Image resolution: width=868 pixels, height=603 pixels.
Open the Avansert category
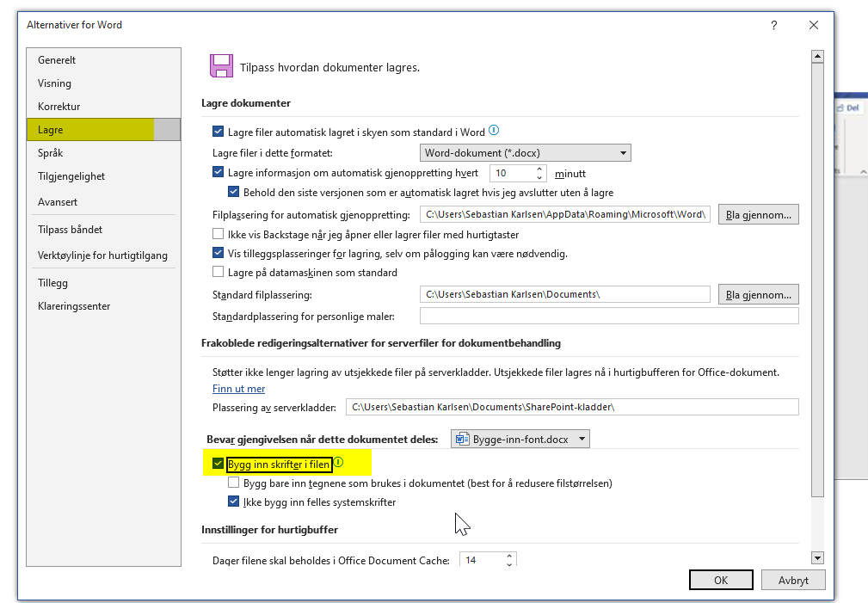[x=103, y=202]
